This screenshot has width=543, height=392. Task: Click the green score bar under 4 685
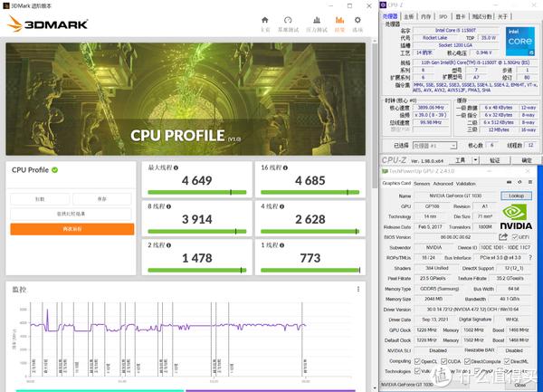(310, 192)
